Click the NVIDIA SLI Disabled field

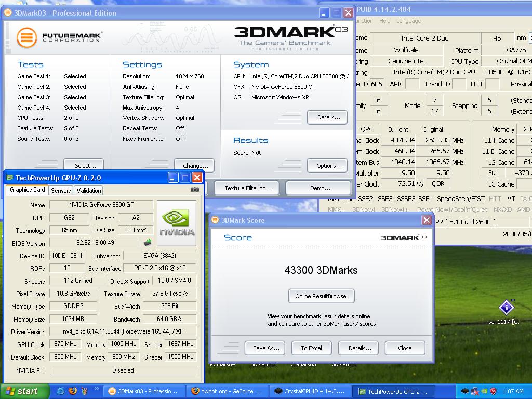click(x=123, y=370)
